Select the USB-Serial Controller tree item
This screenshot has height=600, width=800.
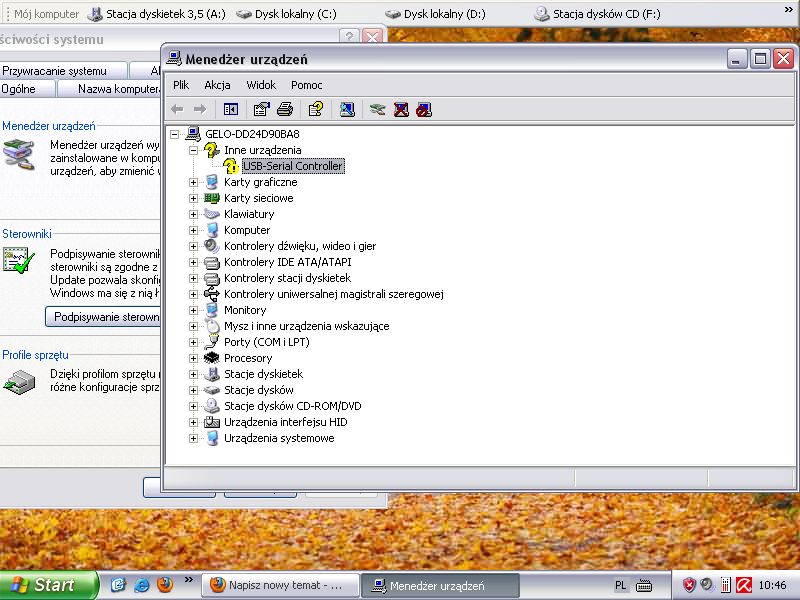click(x=293, y=166)
